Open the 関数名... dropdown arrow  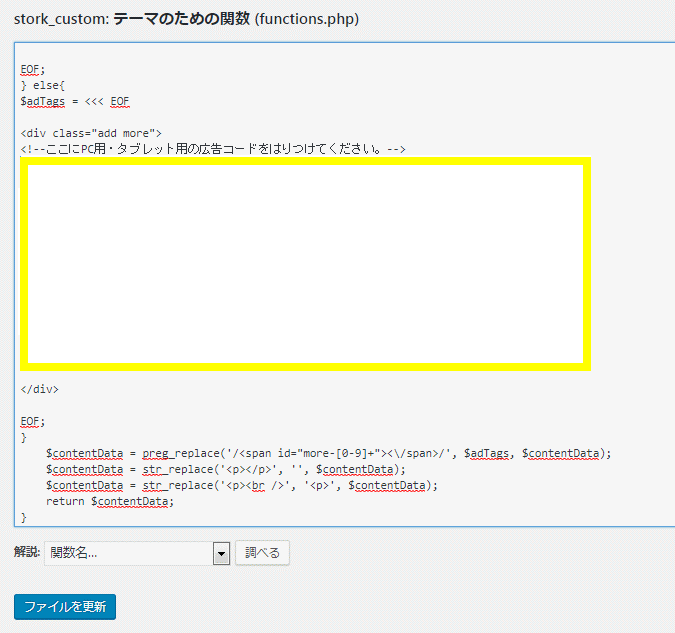pyautogui.click(x=222, y=553)
